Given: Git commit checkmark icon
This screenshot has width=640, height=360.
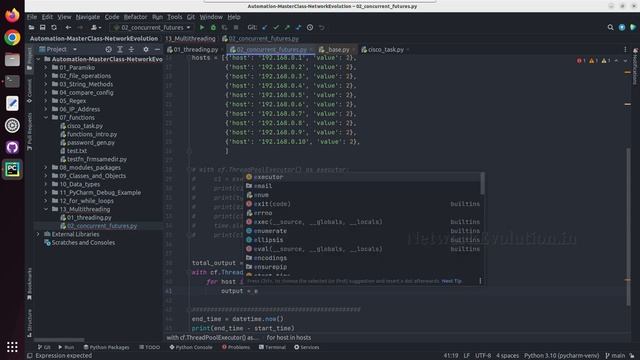Looking at the screenshot, I should (276, 27).
